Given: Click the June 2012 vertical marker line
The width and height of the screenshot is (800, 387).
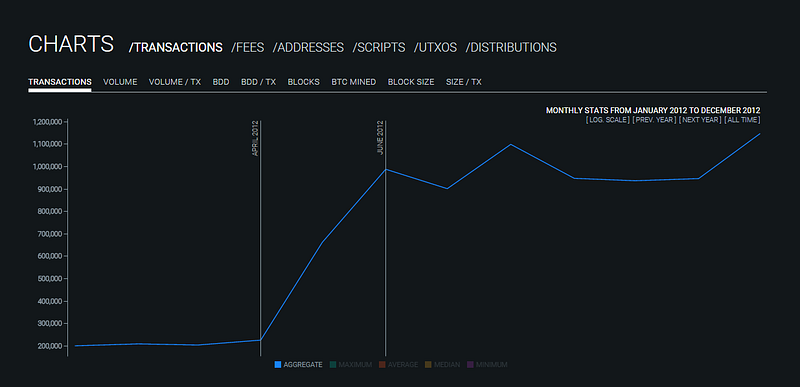Looking at the screenshot, I should [x=385, y=255].
